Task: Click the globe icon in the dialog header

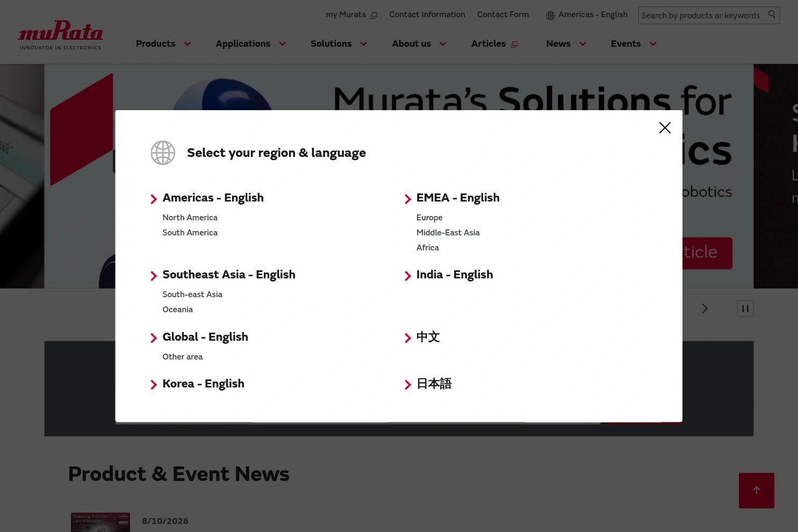Action: point(163,153)
